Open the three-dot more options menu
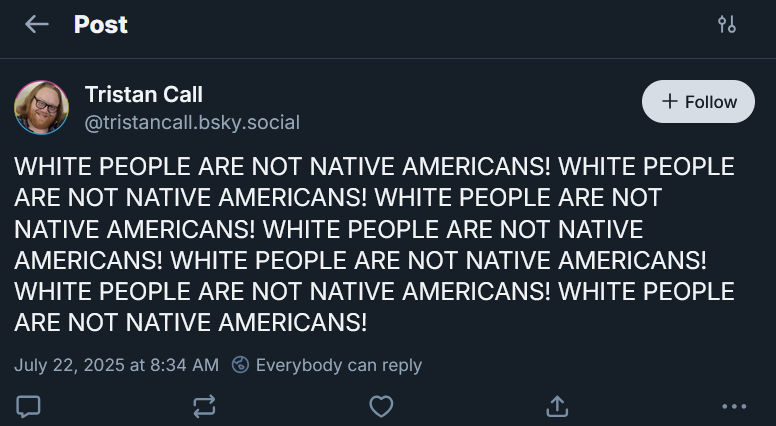Screen dimensions: 776x426 point(734,407)
